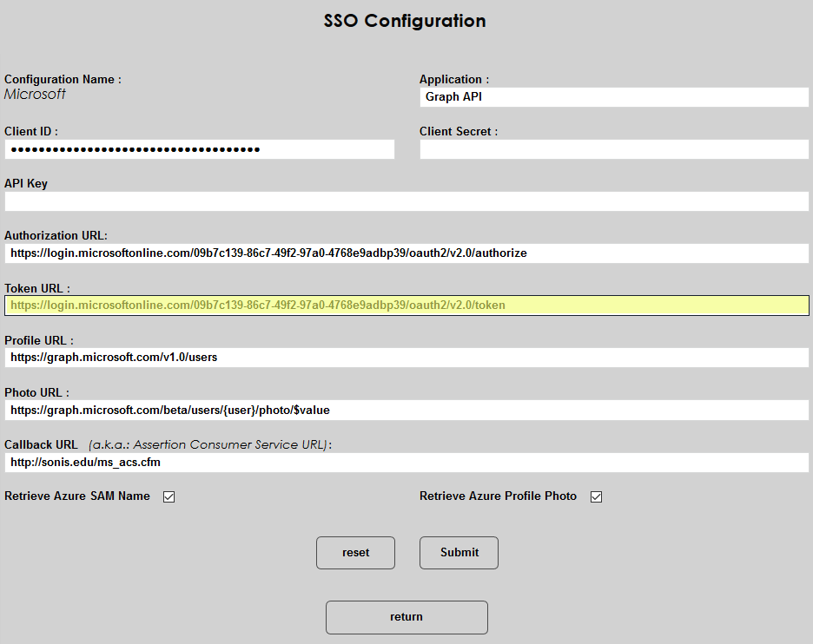Select the empty API Key input box

pyautogui.click(x=406, y=201)
